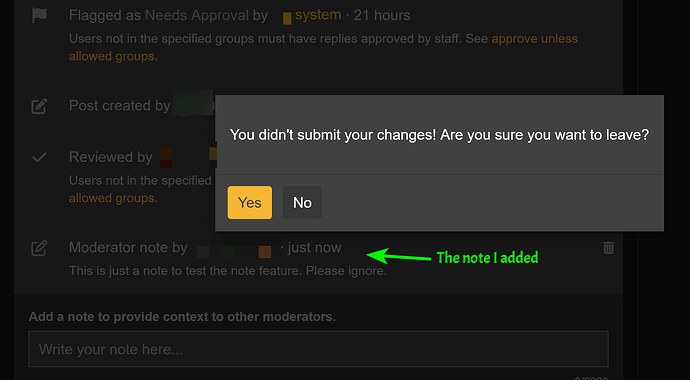
Task: Click the moderator note test text
Action: click(x=228, y=270)
